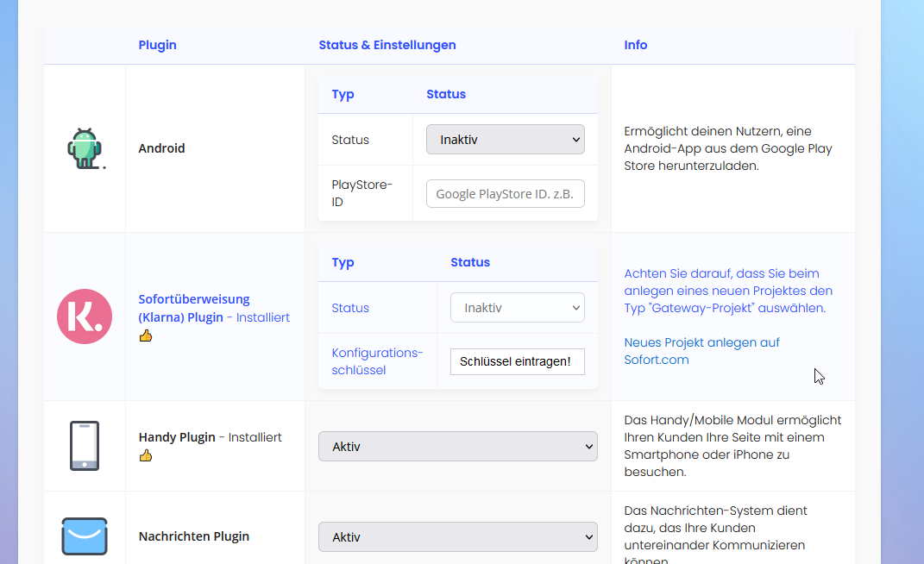Viewport: 924px width, 564px height.
Task: Click the Klarna Status label link
Action: pyautogui.click(x=350, y=308)
